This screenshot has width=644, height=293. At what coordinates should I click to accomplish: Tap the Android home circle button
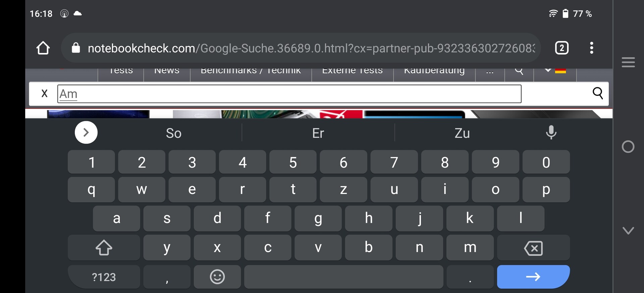(x=628, y=147)
